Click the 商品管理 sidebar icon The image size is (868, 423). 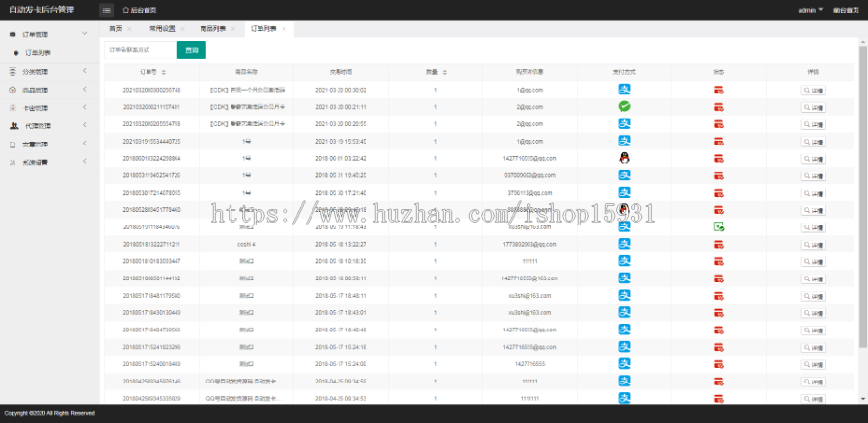pyautogui.click(x=13, y=91)
